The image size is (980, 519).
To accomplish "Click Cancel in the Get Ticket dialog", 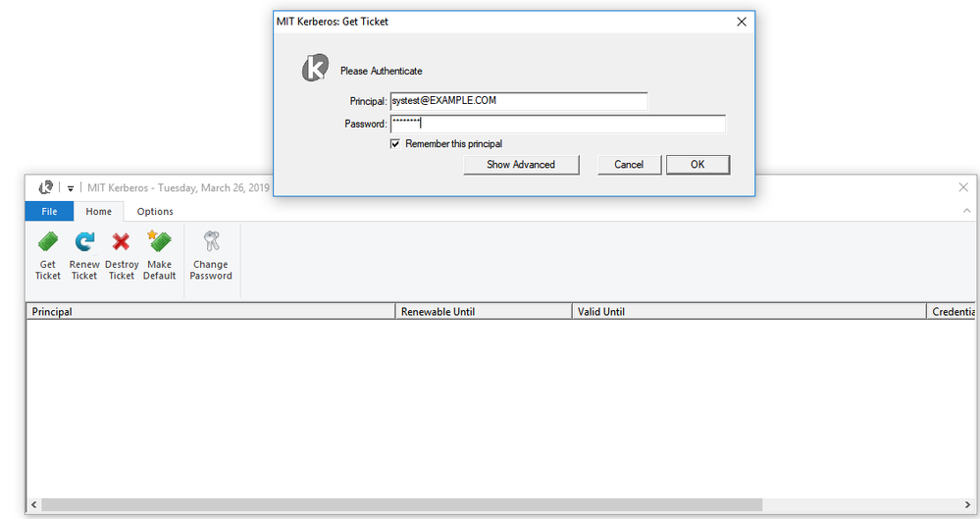I will (x=629, y=165).
